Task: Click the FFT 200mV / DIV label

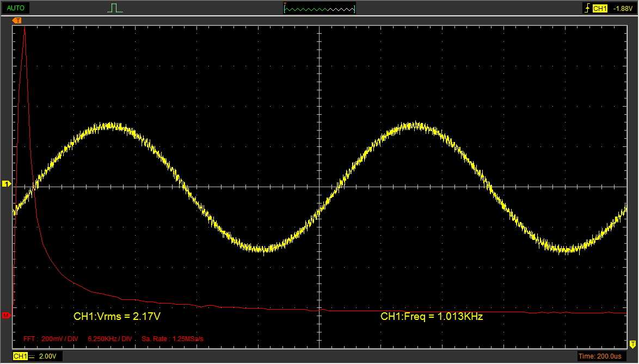Action: coord(51,339)
